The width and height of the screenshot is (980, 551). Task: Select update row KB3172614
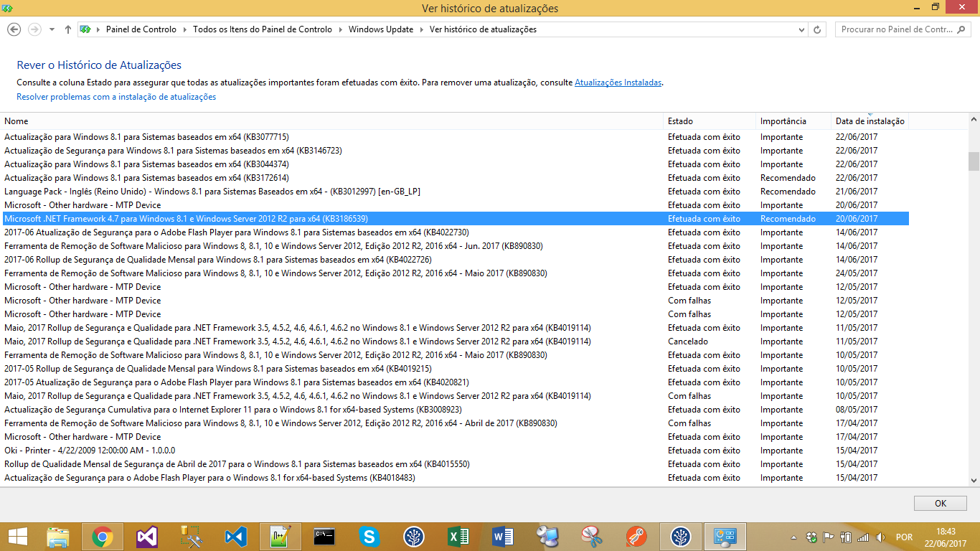pos(455,178)
